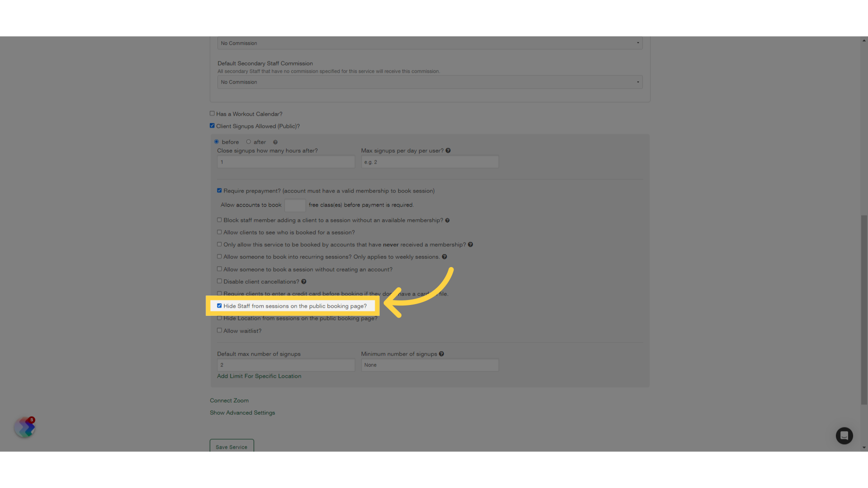Image resolution: width=868 pixels, height=488 pixels.
Task: Click the help icon next to 'Max signups per day per user'
Action: [448, 150]
